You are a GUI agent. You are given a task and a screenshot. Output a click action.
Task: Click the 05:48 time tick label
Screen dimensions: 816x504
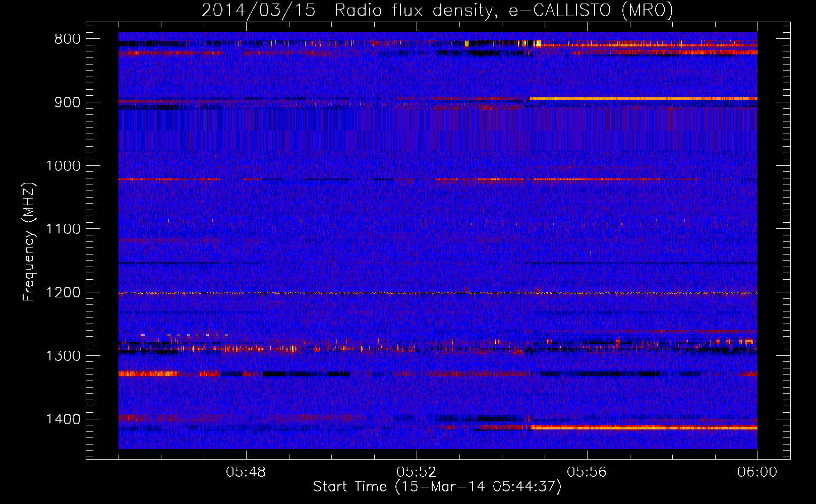[x=246, y=472]
